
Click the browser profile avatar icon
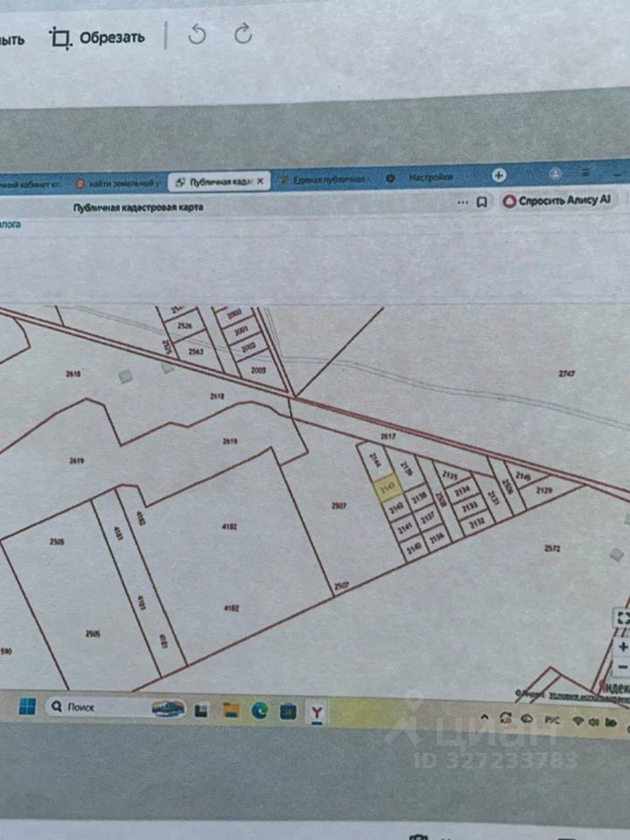[556, 173]
